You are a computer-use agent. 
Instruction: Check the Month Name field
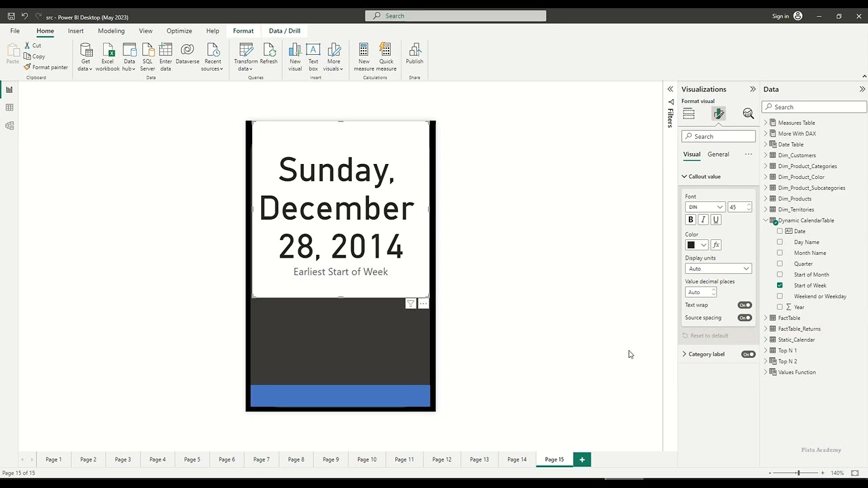click(x=780, y=253)
